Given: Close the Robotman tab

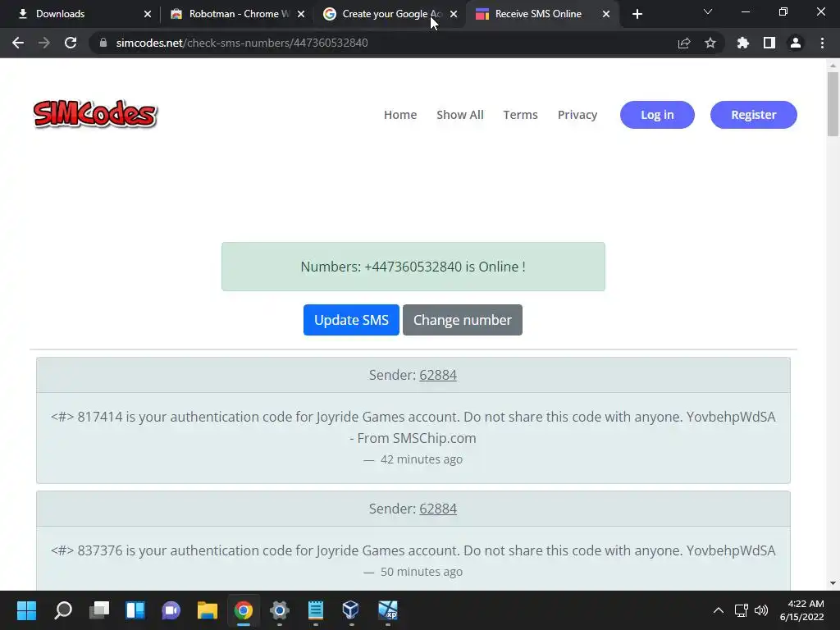Looking at the screenshot, I should pos(301,14).
